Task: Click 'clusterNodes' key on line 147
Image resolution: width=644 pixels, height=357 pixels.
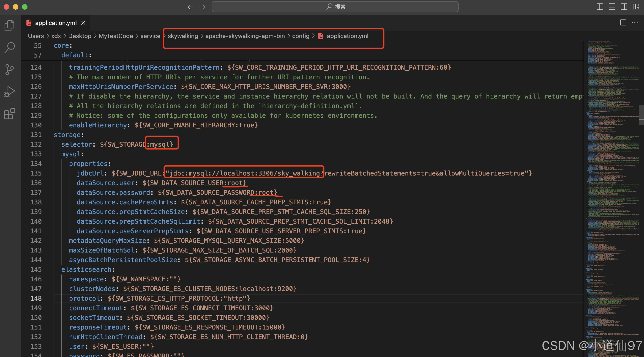Action: click(x=92, y=289)
